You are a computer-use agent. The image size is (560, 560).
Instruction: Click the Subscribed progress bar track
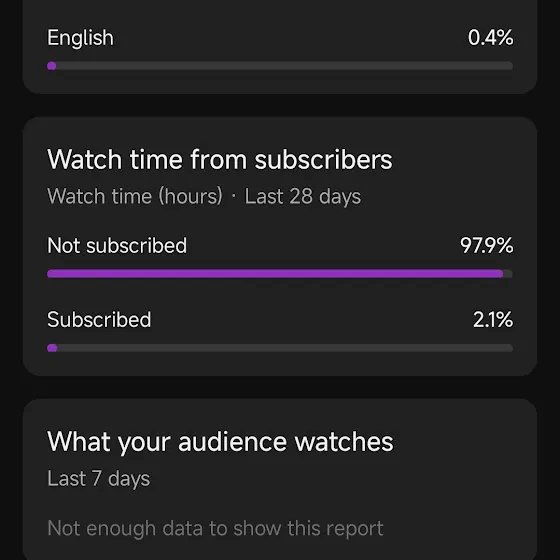[x=280, y=348]
